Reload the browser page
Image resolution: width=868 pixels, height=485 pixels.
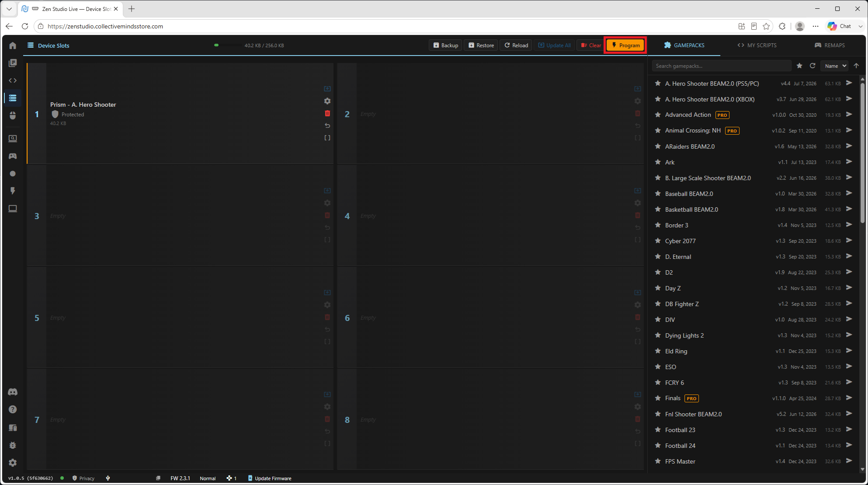tap(25, 26)
